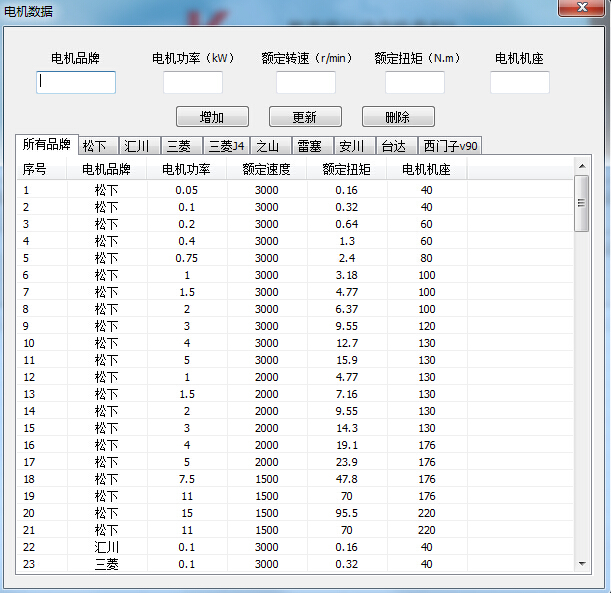This screenshot has height=593, width=611.
Task: Select row number 14
Action: coord(295,411)
